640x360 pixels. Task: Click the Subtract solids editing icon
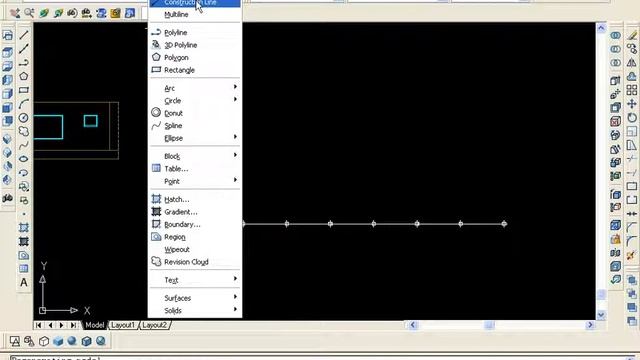[616, 49]
